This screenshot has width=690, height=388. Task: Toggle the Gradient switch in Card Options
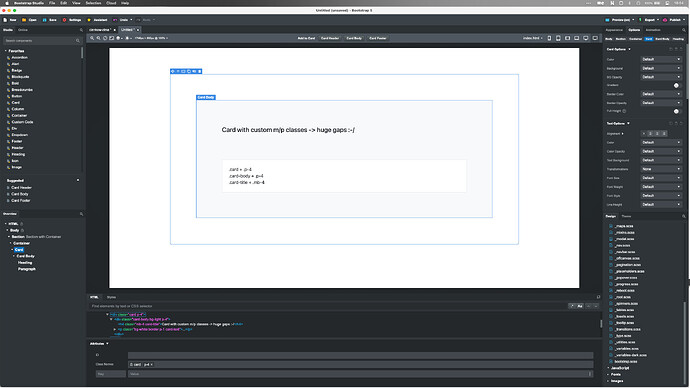tap(676, 85)
